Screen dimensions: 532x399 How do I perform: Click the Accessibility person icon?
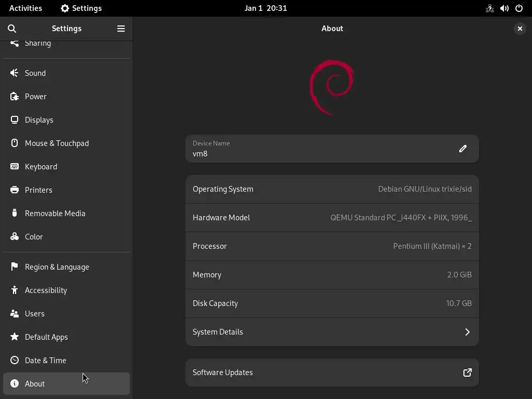[x=14, y=290]
